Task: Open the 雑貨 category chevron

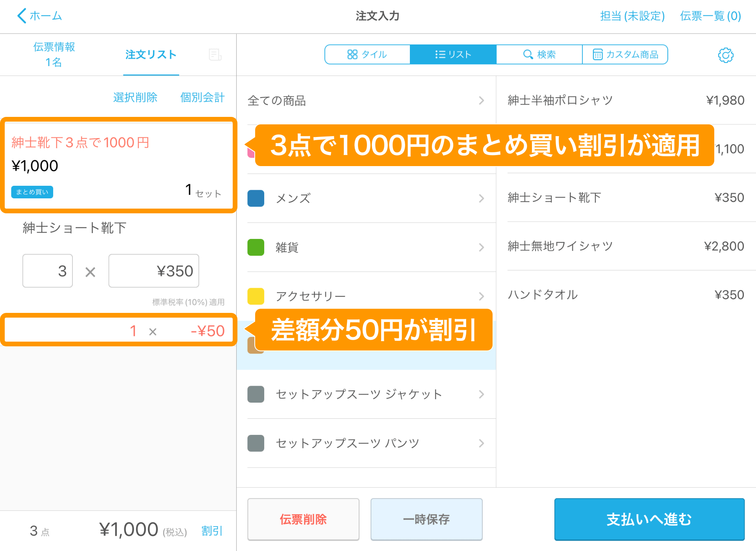Action: click(481, 248)
